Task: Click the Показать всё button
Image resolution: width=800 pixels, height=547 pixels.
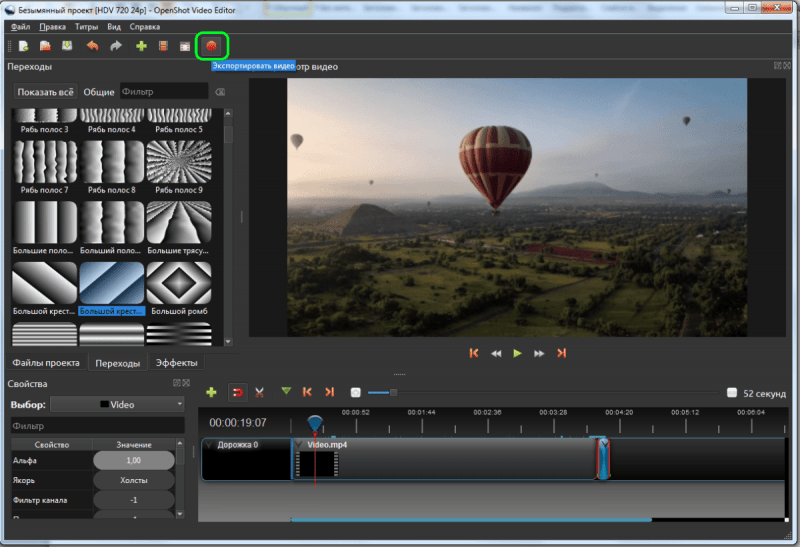Action: [x=45, y=92]
